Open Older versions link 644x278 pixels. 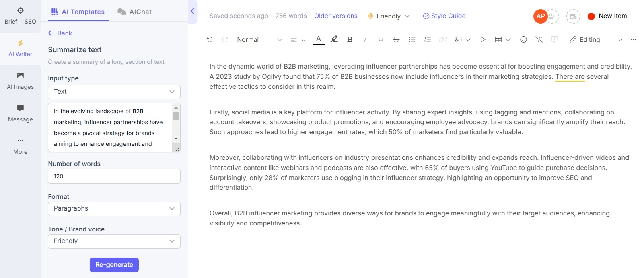[336, 16]
